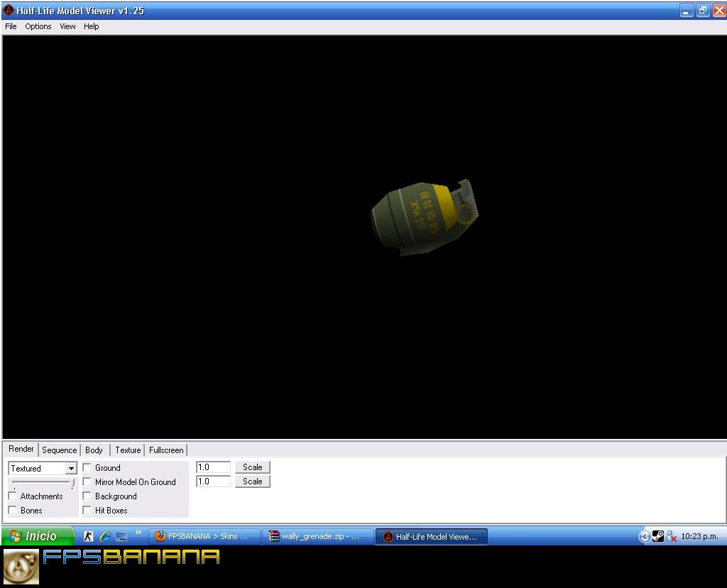
Task: Click the upper Scale button
Action: 252,467
